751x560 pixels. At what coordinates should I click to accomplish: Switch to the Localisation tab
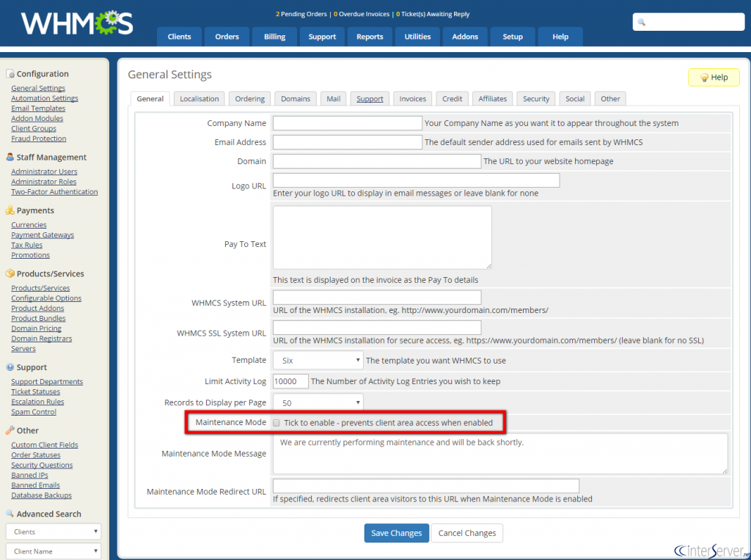click(199, 99)
